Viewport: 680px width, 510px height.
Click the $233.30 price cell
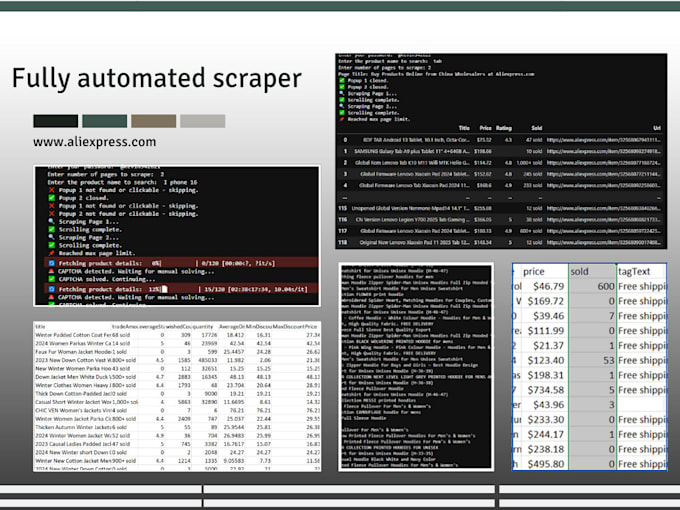click(x=546, y=419)
